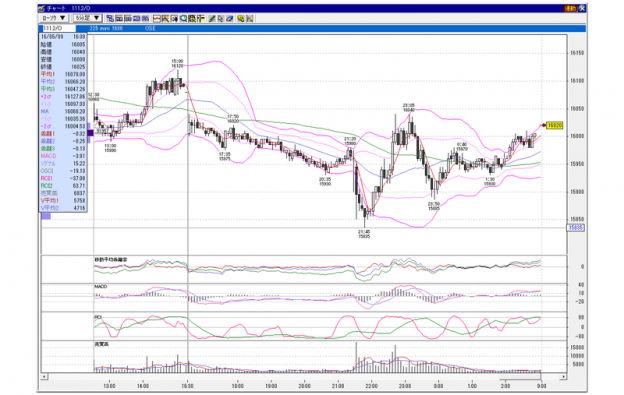Image resolution: width=624 pixels, height=395 pixels.
Task: Toggle the 連動 link button in title bar
Action: point(570,8)
